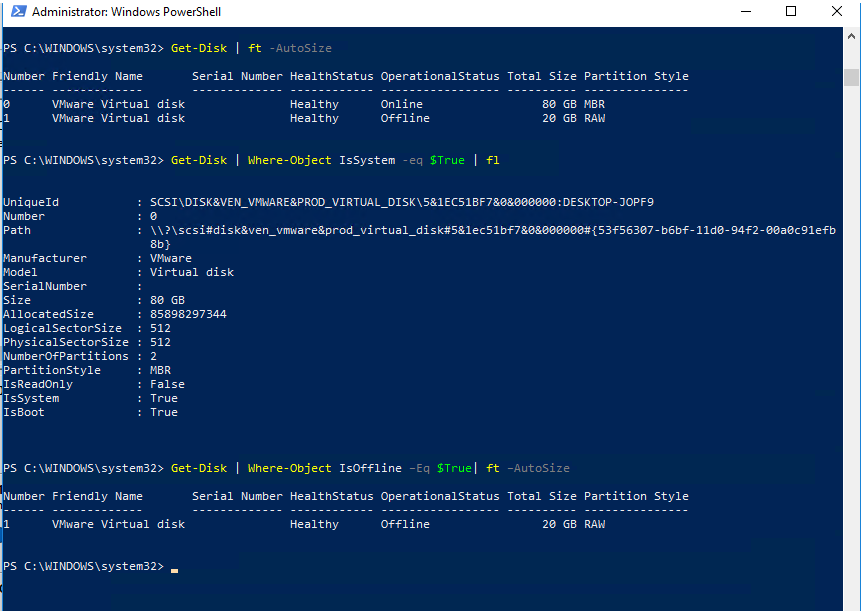This screenshot has height=611, width=861.
Task: Click LogicalSectorSize value 512
Action: (160, 328)
